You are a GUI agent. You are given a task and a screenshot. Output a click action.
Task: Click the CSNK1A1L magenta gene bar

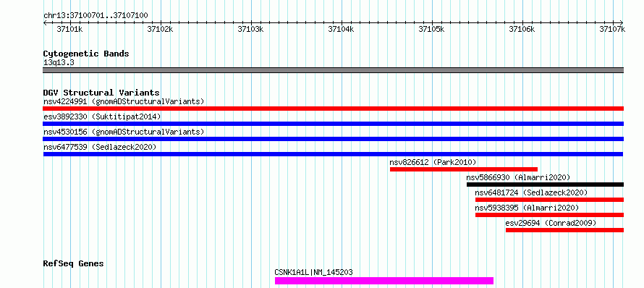384,281
